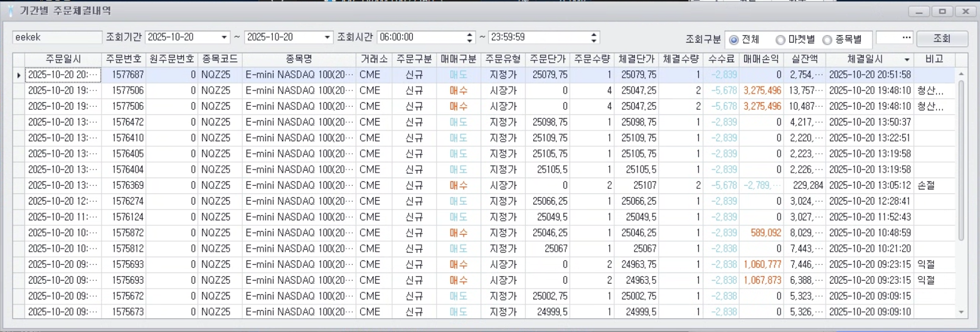
Task: Click the table scrollbar down arrow
Action: coord(961,312)
